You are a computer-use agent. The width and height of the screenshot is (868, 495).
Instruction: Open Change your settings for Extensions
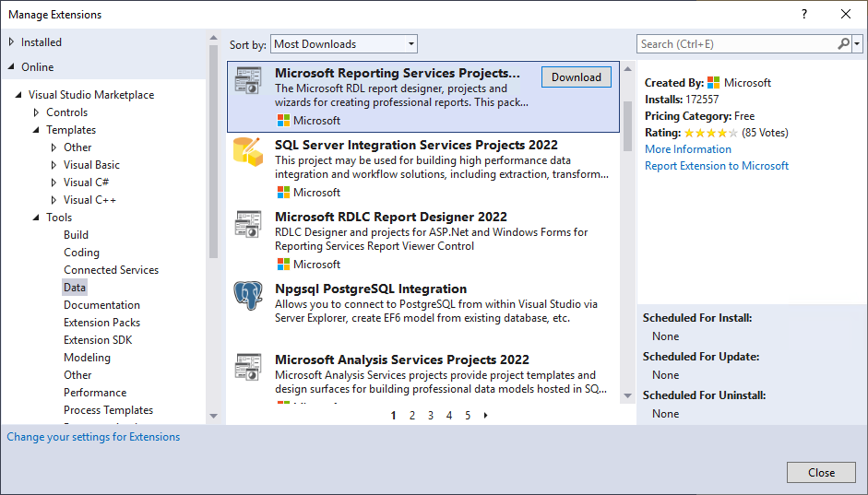[93, 437]
